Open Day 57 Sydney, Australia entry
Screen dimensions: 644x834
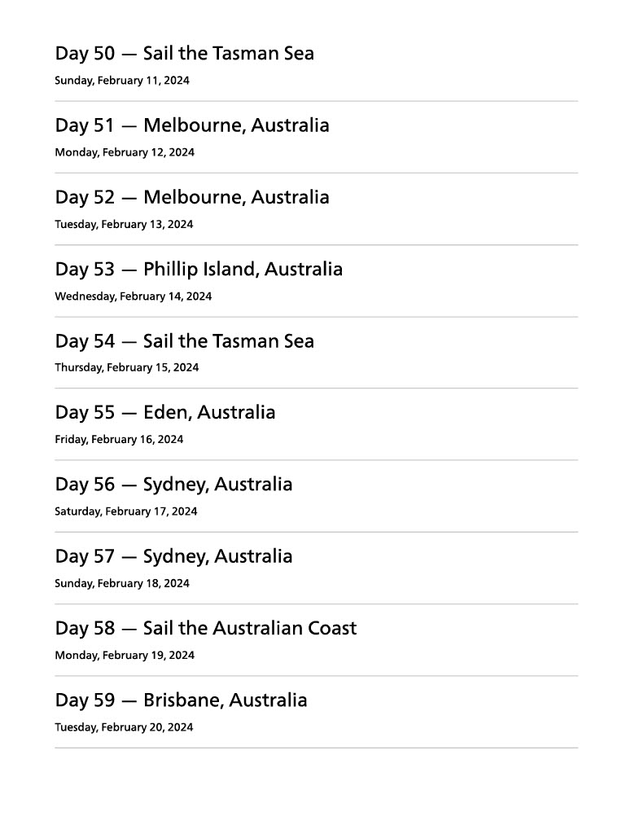pyautogui.click(x=173, y=556)
